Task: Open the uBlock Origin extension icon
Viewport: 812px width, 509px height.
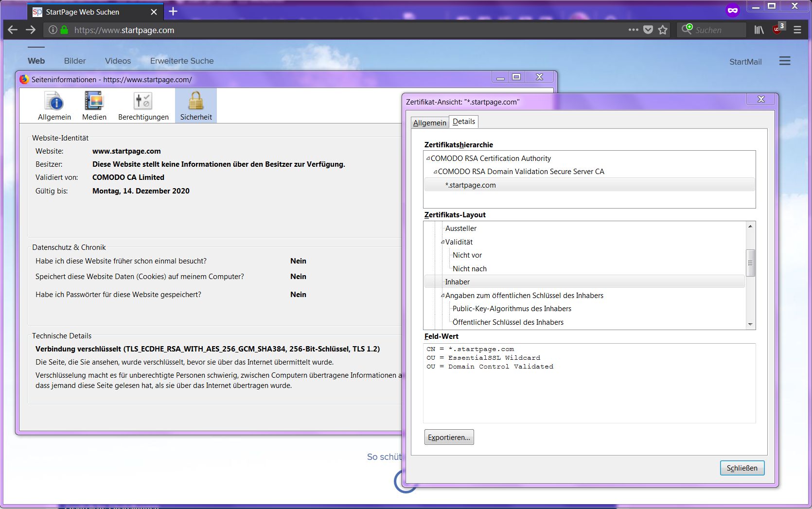Action: (x=778, y=29)
